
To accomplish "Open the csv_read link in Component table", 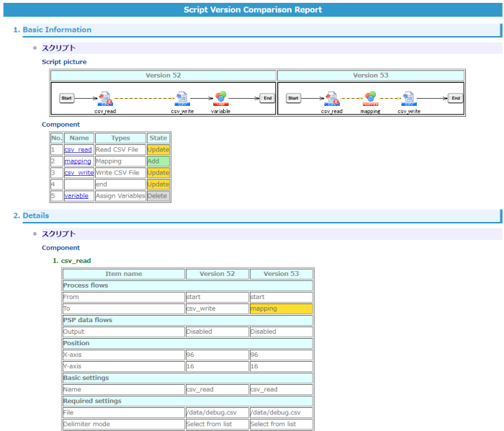I will pyautogui.click(x=78, y=150).
